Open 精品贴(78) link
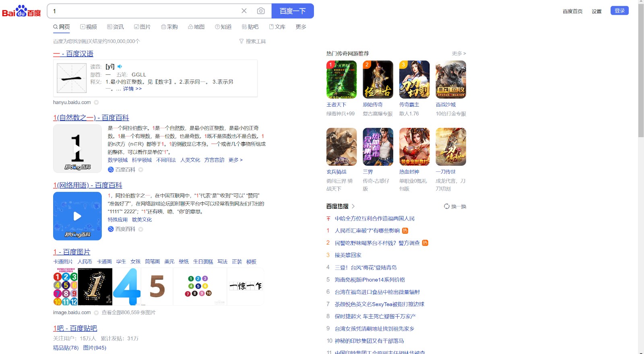644x354 pixels. click(66, 348)
